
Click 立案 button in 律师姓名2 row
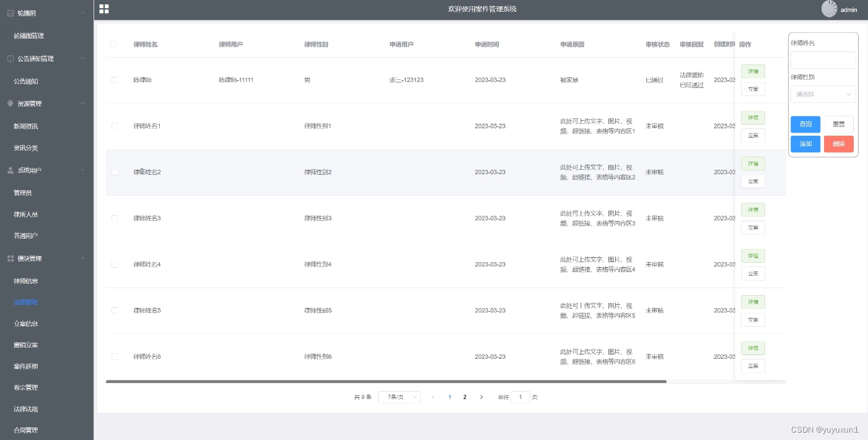(753, 182)
